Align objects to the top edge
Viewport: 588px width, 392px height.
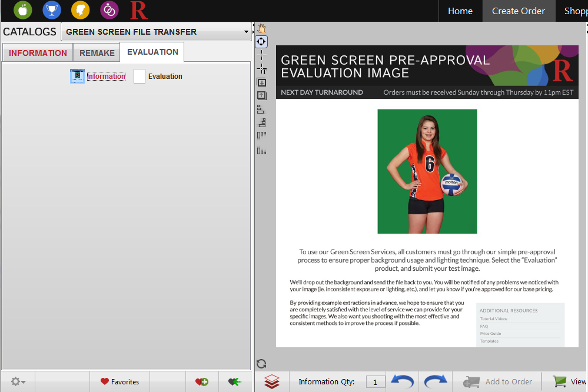pos(261,135)
